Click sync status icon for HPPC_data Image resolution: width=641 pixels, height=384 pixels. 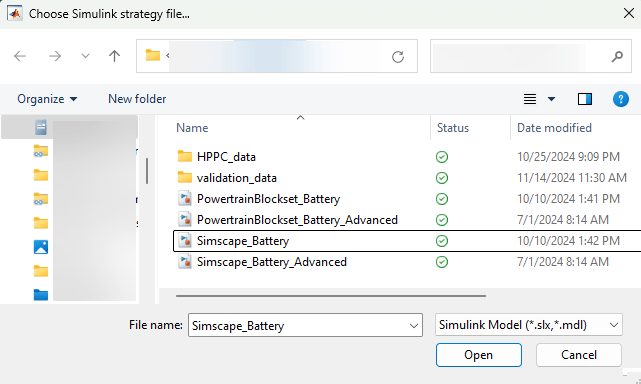pos(442,157)
